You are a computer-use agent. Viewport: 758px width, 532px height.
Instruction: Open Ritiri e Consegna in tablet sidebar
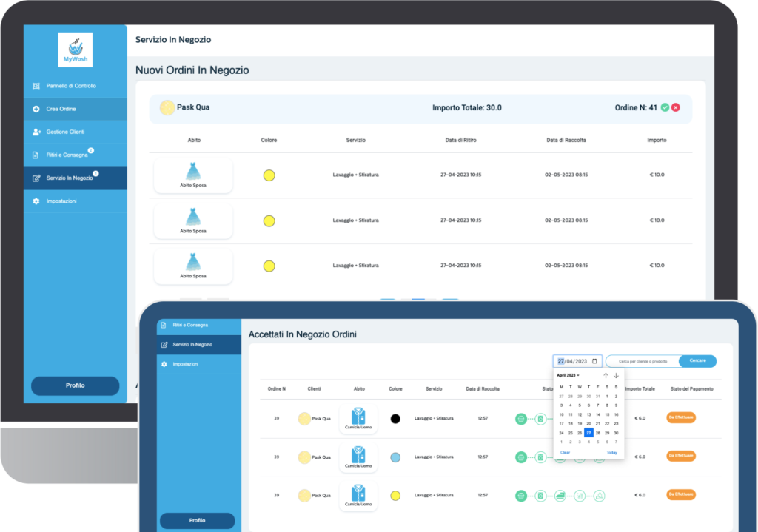click(x=199, y=325)
